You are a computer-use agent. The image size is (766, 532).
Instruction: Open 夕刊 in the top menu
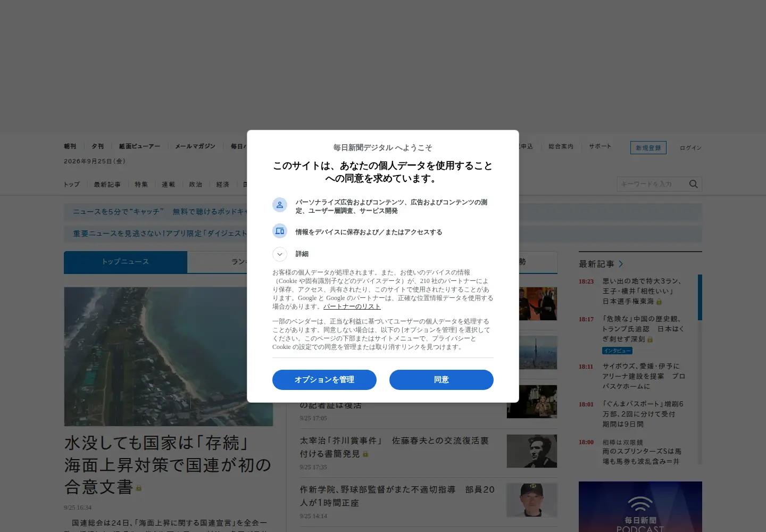(x=98, y=146)
